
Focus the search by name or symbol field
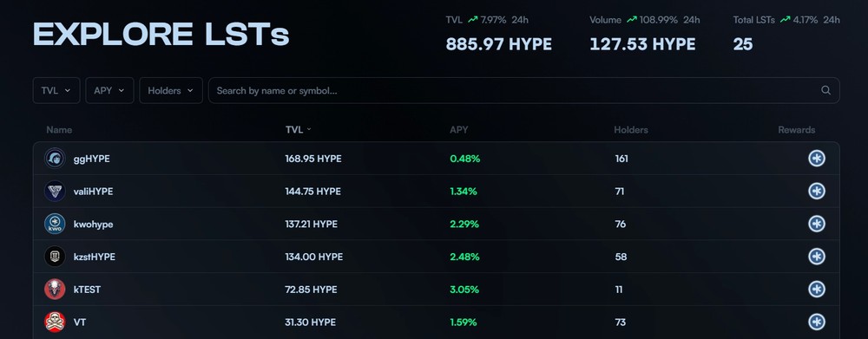click(x=523, y=90)
